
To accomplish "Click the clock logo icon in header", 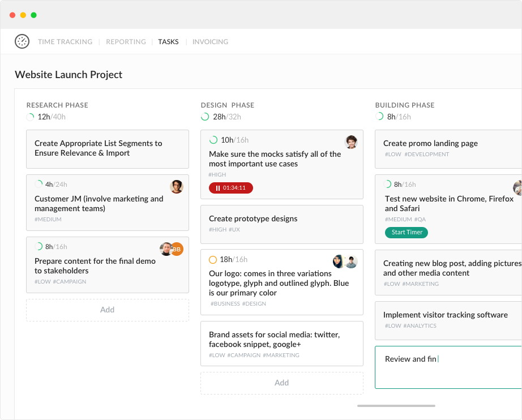I will 22,41.
